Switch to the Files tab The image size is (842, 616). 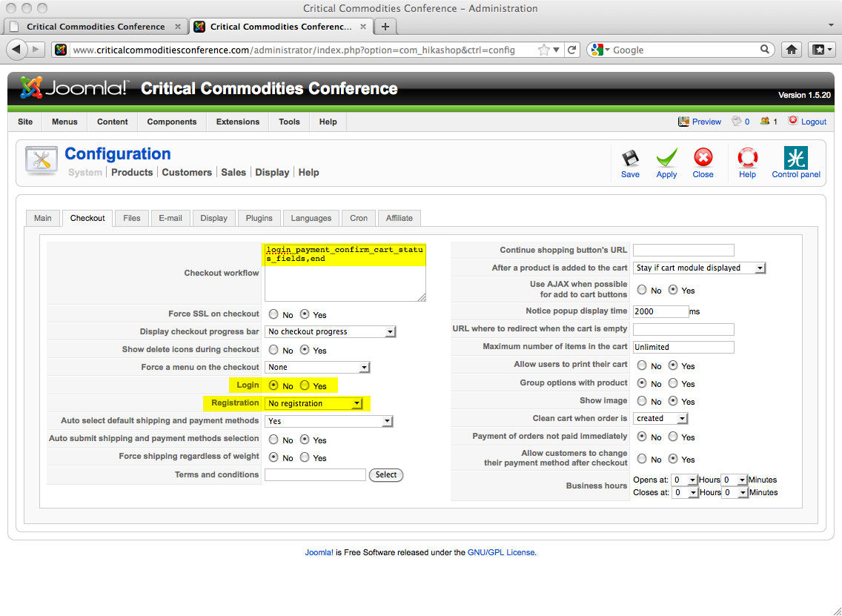tap(132, 218)
